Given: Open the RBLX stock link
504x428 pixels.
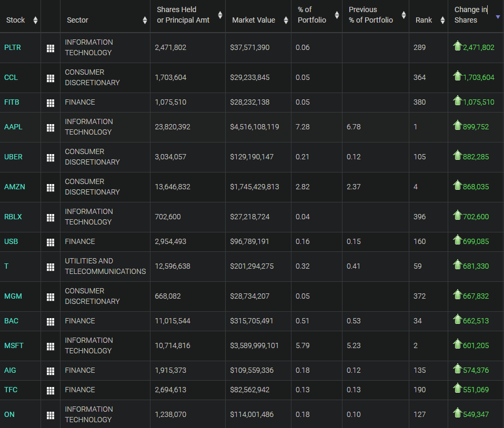Looking at the screenshot, I should click(x=13, y=217).
